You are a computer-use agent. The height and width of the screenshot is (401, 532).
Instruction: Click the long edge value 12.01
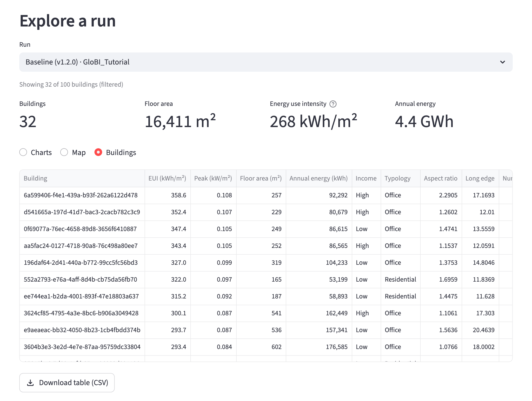tap(487, 212)
